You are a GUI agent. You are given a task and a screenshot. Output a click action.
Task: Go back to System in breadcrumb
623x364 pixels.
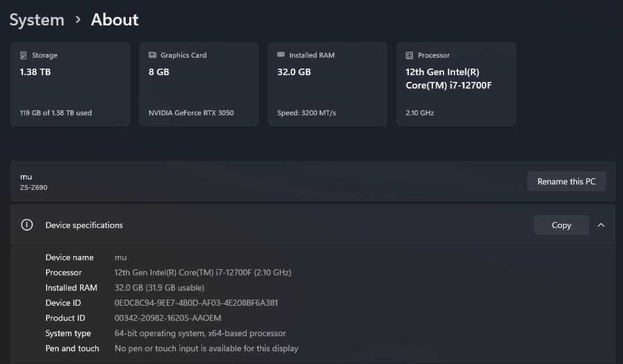(x=37, y=20)
